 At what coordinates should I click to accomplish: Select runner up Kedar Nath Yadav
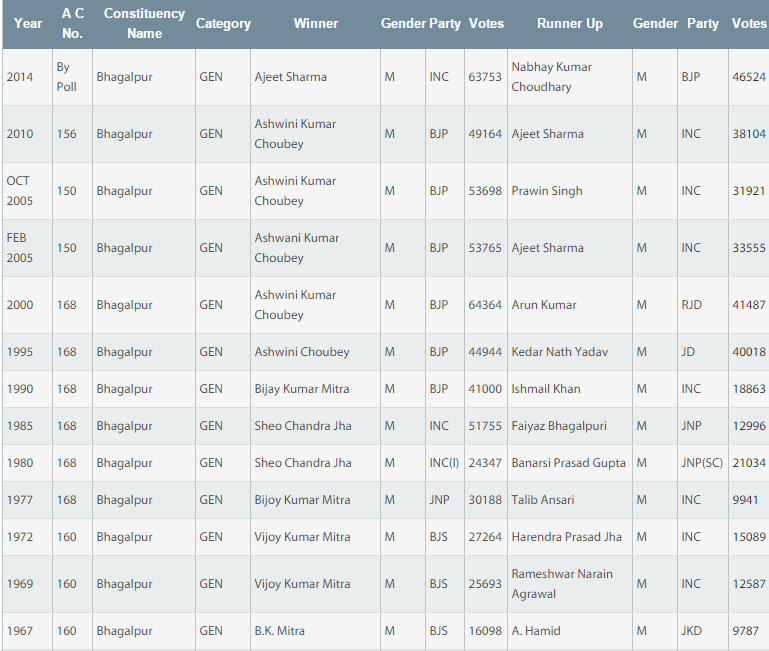(559, 352)
